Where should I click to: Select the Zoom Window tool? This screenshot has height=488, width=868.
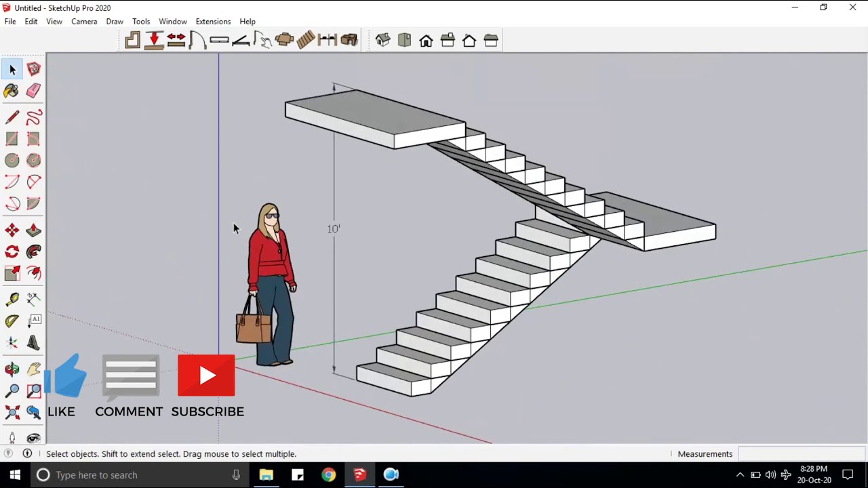34,391
